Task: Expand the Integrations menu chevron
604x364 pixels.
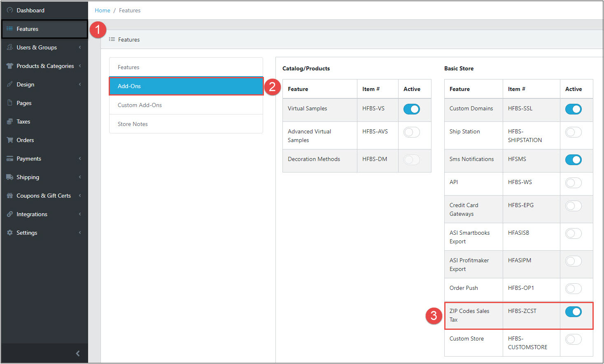Action: [x=80, y=214]
